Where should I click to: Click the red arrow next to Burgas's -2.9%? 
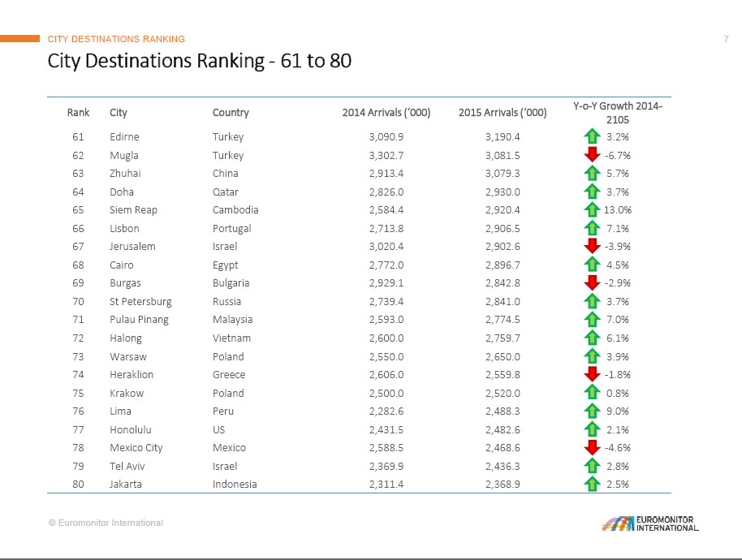[592, 283]
